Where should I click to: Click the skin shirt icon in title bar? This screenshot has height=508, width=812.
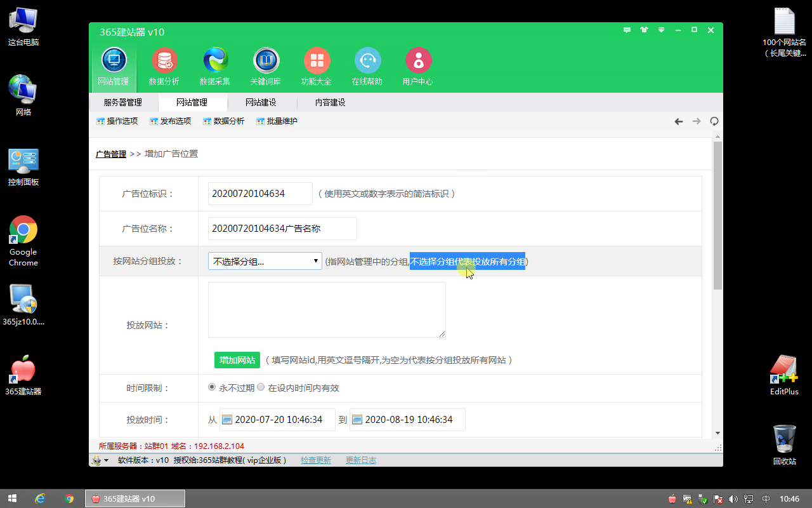point(645,30)
